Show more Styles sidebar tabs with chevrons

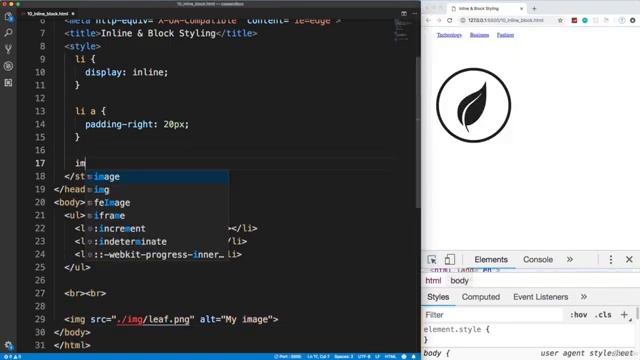[584, 297]
